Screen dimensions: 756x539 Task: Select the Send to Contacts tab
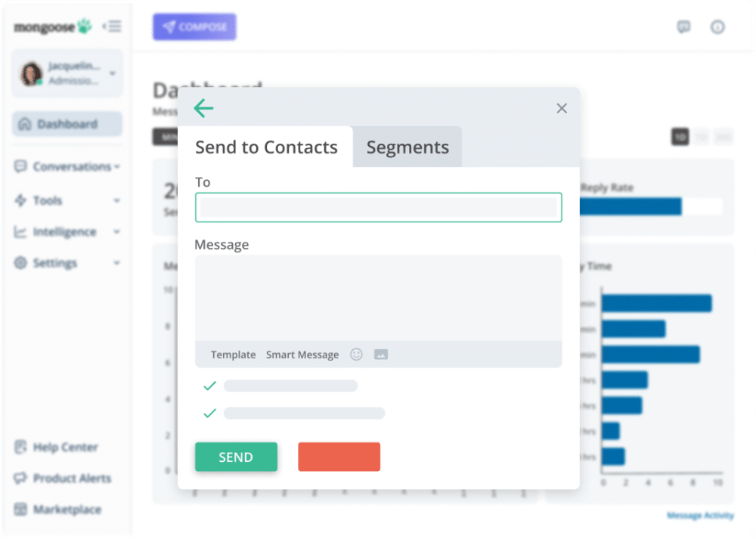pyautogui.click(x=266, y=147)
